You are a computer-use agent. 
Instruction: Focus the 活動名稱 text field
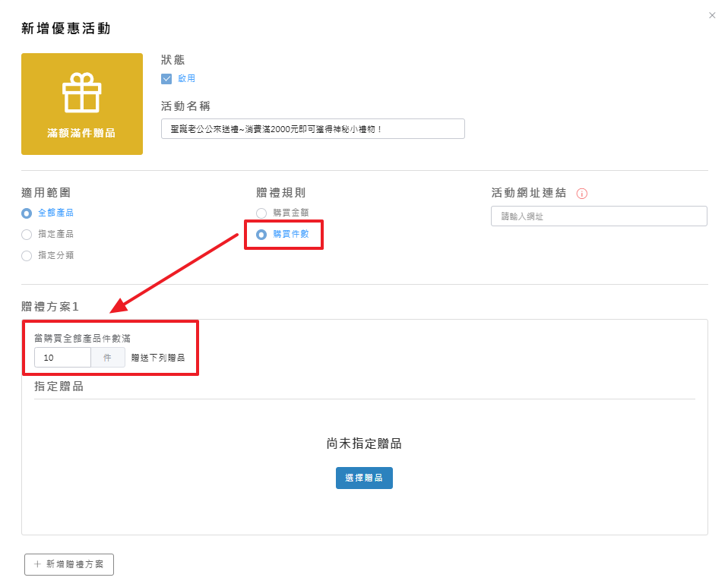(x=312, y=129)
